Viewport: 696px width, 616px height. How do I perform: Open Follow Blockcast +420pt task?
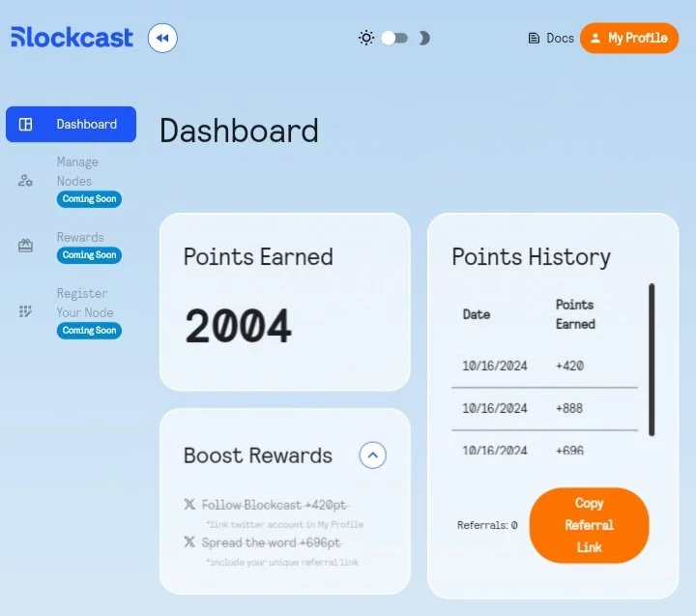[x=274, y=505]
